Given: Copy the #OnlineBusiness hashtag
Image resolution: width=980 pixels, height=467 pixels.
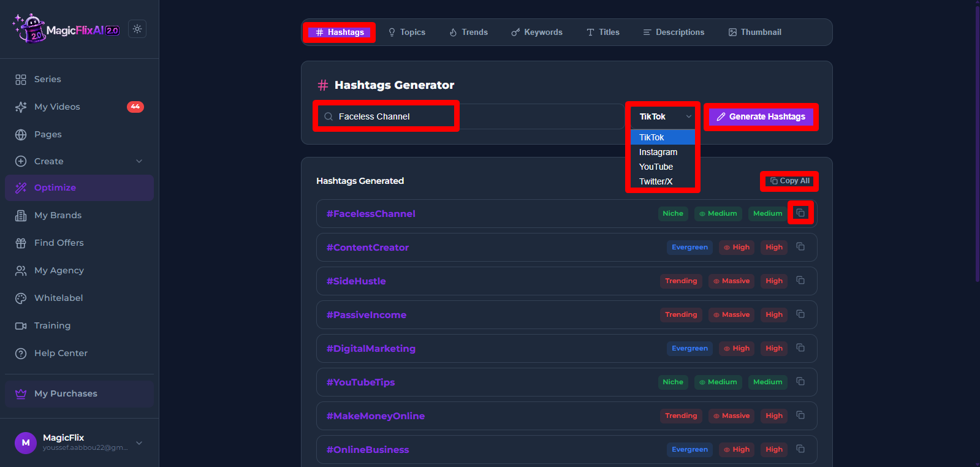Looking at the screenshot, I should point(800,449).
